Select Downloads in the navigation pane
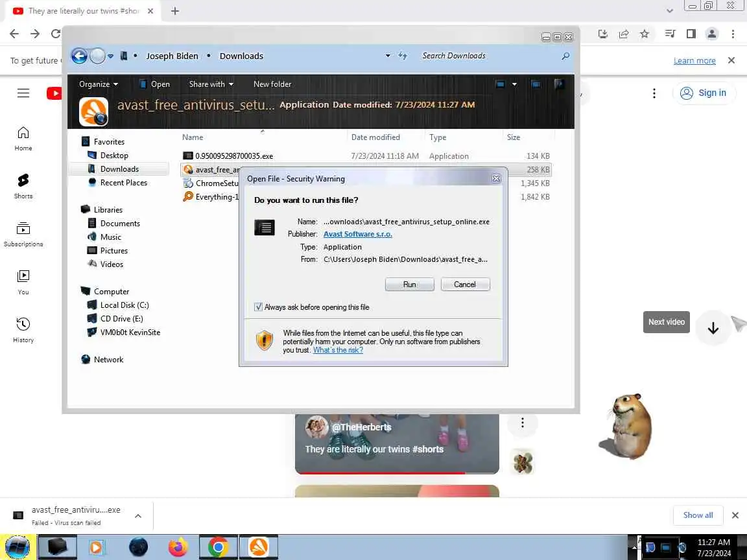 (119, 169)
